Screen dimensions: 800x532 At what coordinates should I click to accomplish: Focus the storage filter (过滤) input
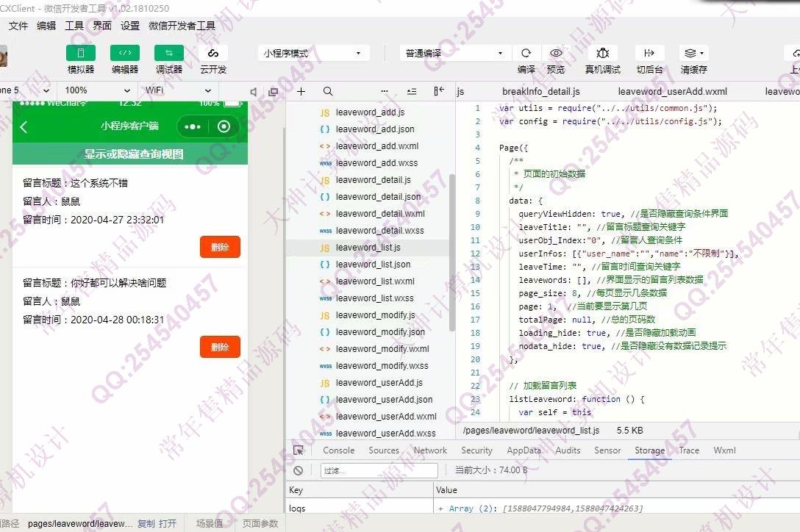pos(379,471)
